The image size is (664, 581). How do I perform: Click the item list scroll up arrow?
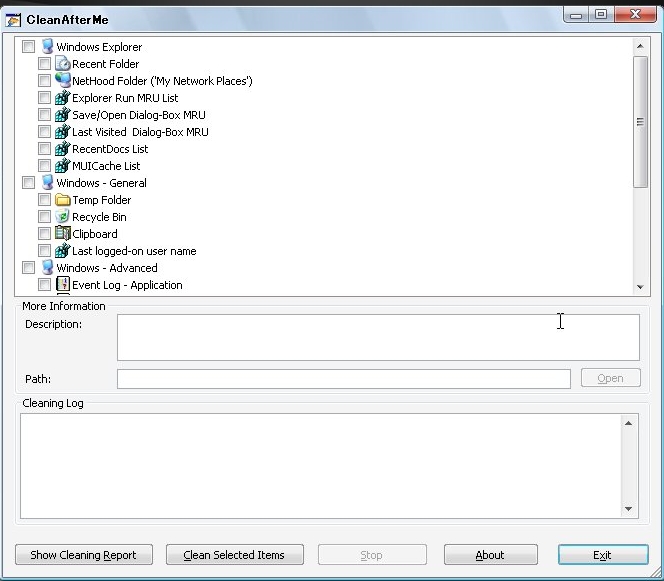(640, 46)
